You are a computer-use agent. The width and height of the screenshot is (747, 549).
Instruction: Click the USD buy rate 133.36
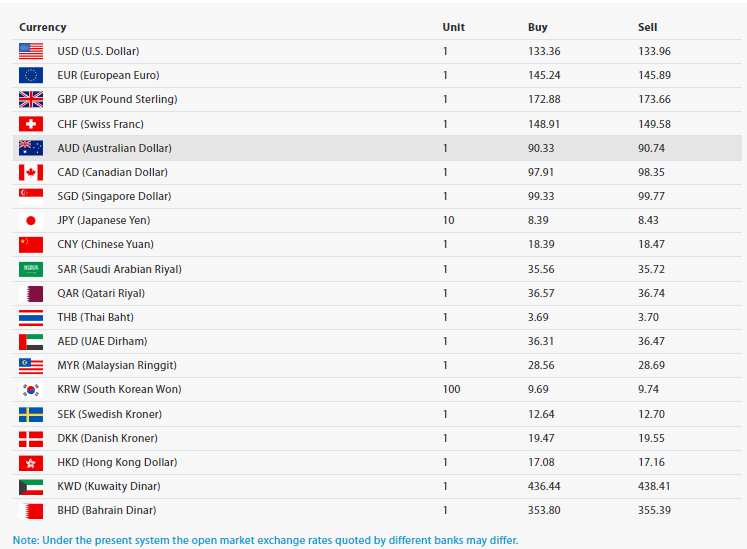click(x=544, y=51)
